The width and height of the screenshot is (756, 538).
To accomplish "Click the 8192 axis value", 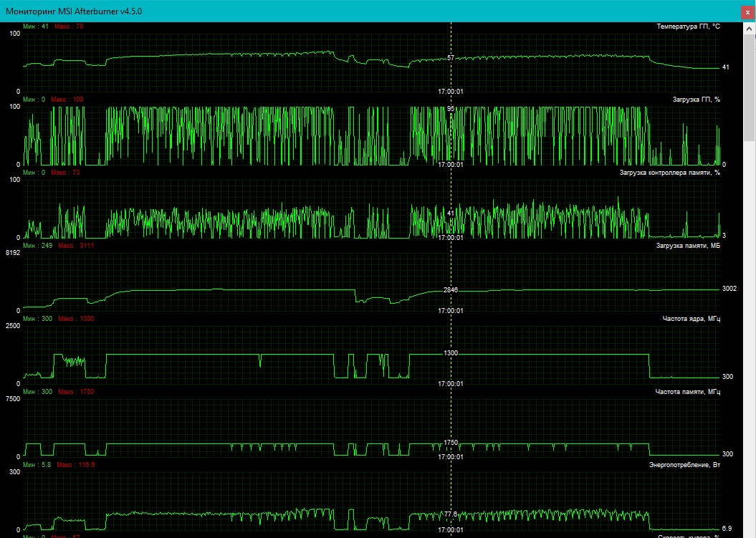I will pos(12,253).
